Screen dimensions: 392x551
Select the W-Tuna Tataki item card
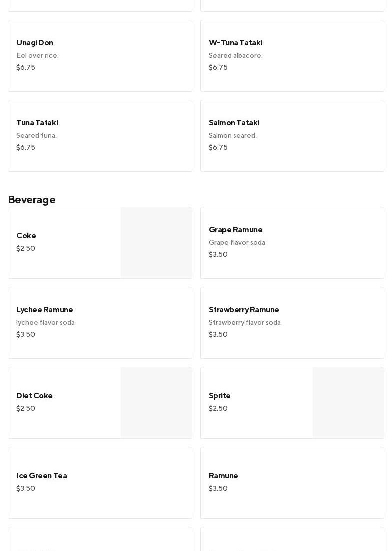[292, 56]
